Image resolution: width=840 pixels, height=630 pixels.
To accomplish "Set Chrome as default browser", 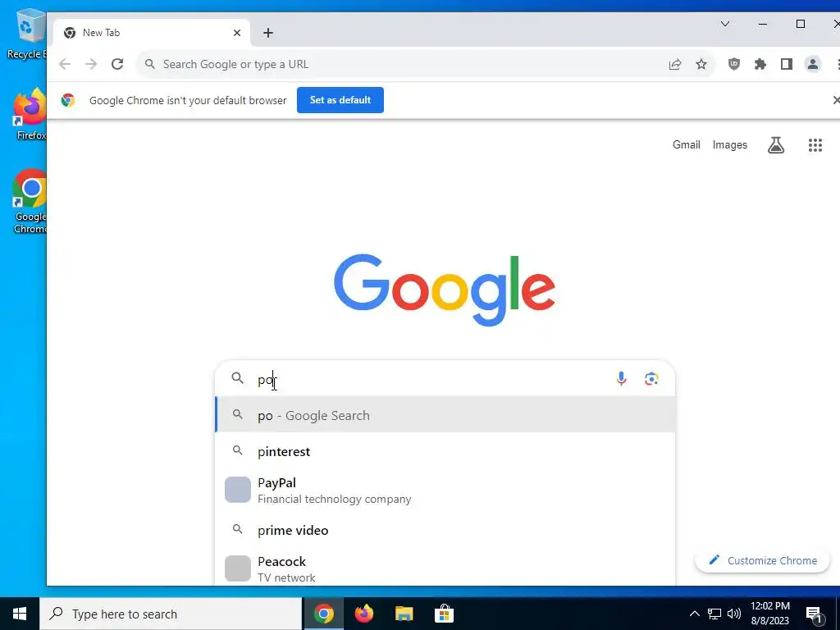I will [340, 100].
